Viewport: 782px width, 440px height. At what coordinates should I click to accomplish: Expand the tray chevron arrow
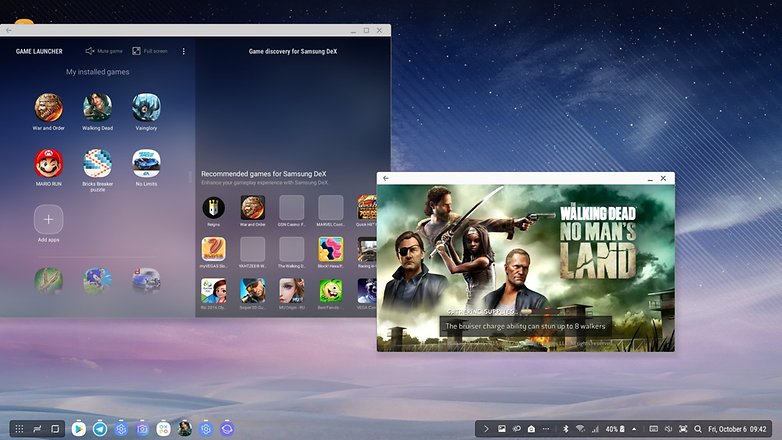[486, 429]
